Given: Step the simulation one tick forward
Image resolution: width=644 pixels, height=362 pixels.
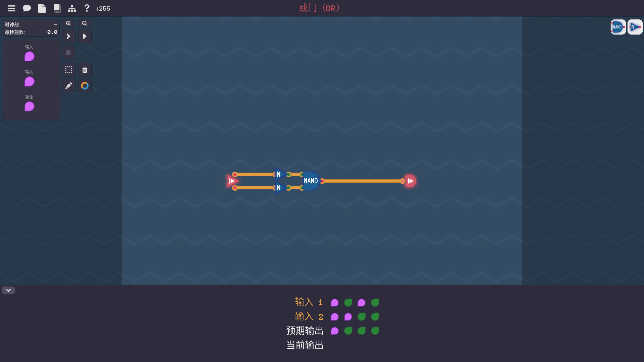Looking at the screenshot, I should (68, 36).
